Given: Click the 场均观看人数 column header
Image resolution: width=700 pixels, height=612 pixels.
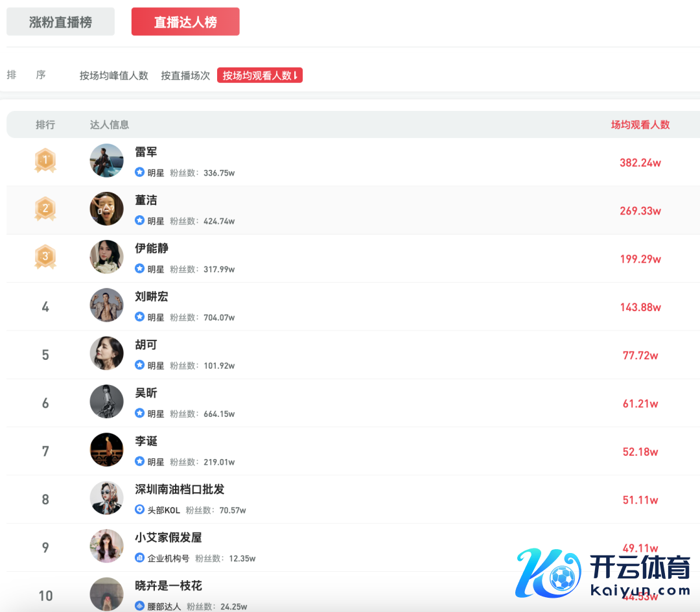Looking at the screenshot, I should click(x=640, y=124).
